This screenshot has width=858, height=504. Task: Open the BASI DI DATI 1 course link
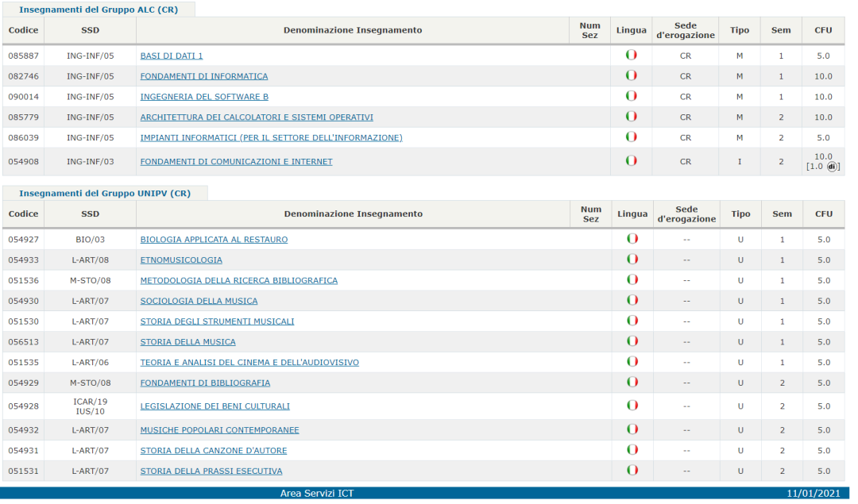[x=172, y=56]
